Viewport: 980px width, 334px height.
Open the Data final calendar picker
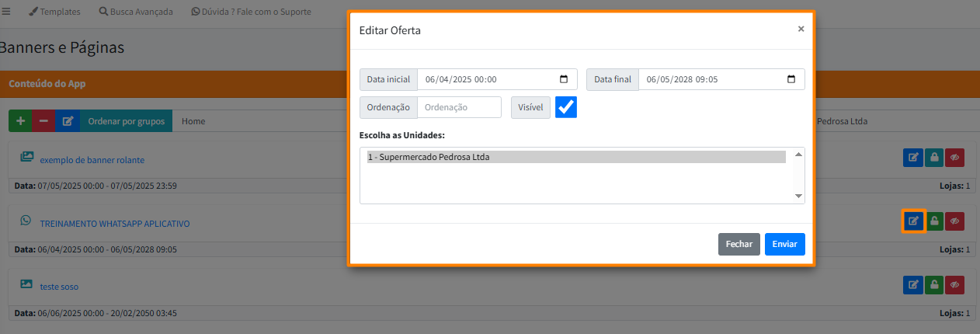point(791,79)
